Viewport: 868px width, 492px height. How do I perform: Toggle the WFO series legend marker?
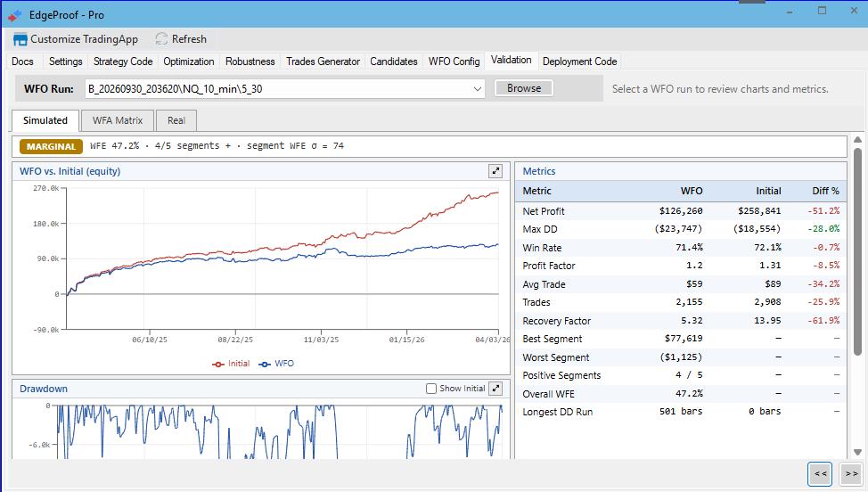point(265,364)
